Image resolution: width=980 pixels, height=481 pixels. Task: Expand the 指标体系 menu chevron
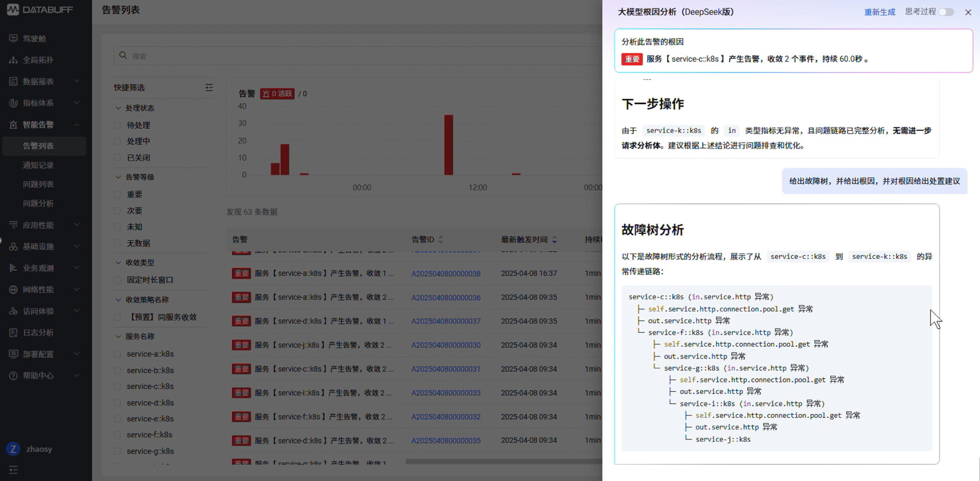(77, 103)
